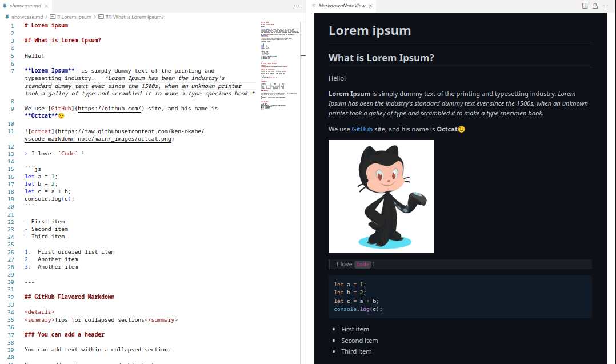Click line number 32 in the gutter
Screen dimensions: 616x364
pyautogui.click(x=11, y=297)
